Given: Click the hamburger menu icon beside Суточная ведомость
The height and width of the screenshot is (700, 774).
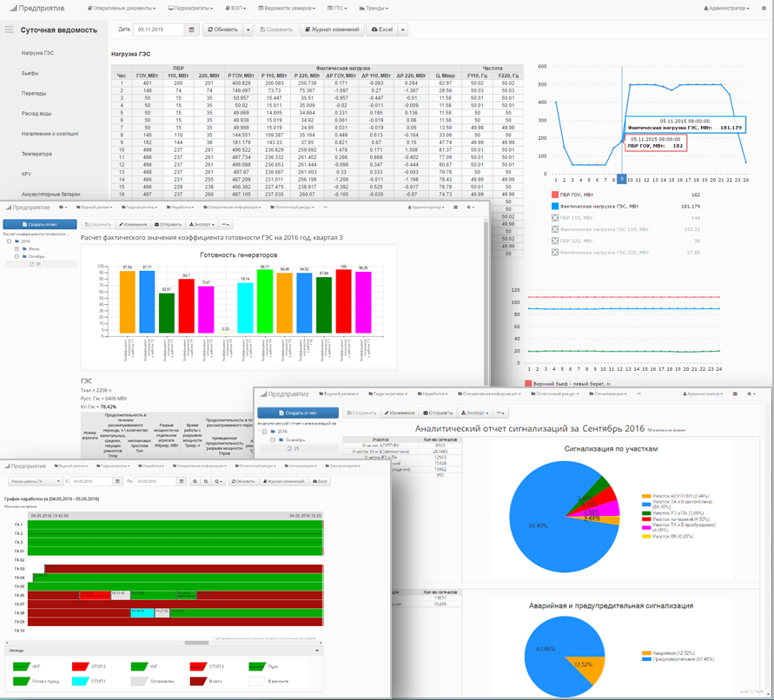Looking at the screenshot, I should click(x=10, y=30).
